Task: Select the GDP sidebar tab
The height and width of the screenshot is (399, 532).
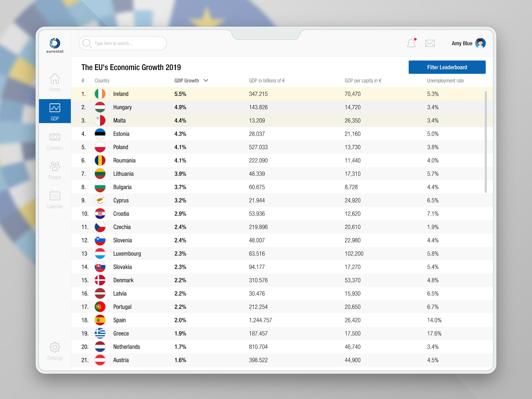Action: tap(55, 111)
